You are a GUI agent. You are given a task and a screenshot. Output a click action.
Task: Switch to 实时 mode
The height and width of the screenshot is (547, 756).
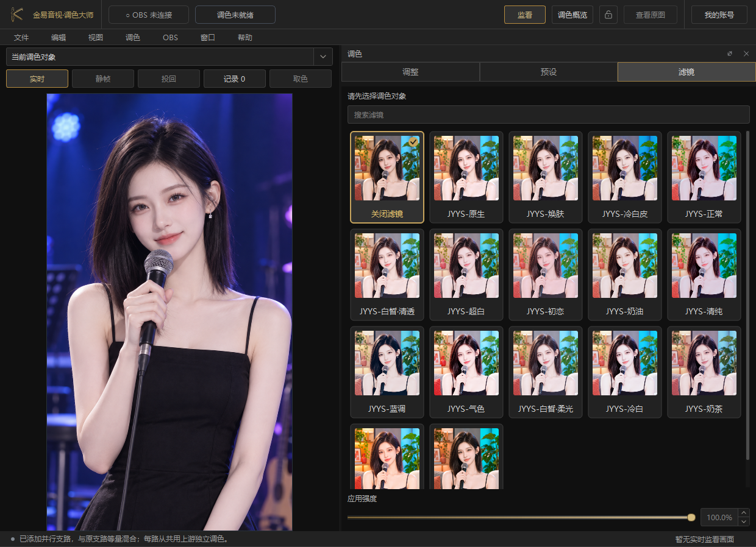[37, 79]
